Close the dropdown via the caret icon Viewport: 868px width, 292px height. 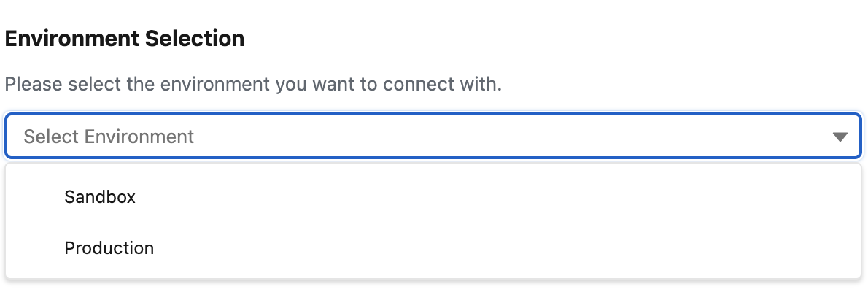(840, 137)
